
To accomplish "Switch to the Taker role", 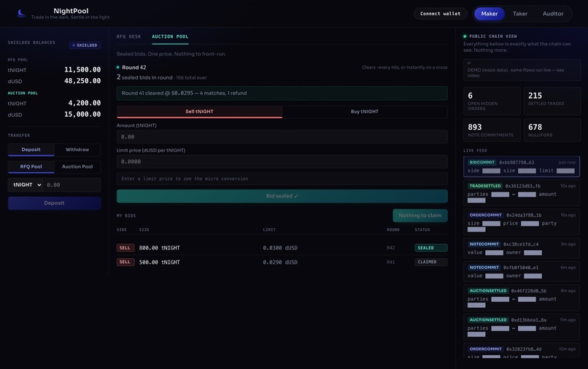I will 520,14.
